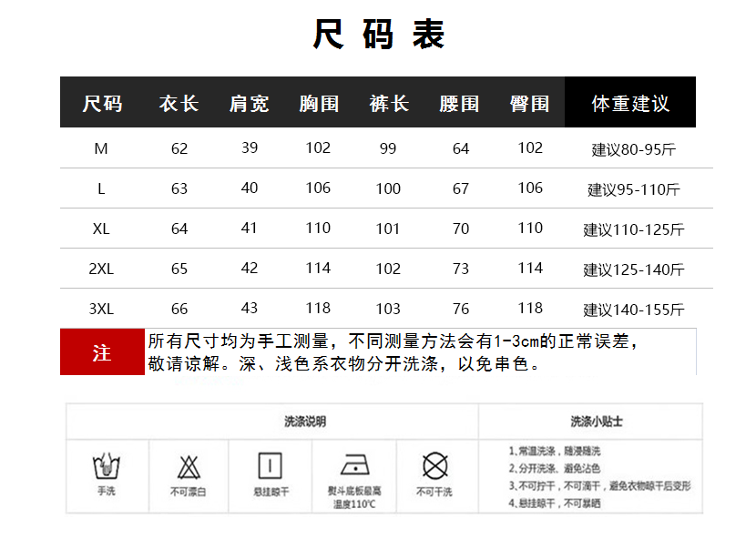The image size is (756, 539).
Task: Click the L size row label
Action: (101, 188)
